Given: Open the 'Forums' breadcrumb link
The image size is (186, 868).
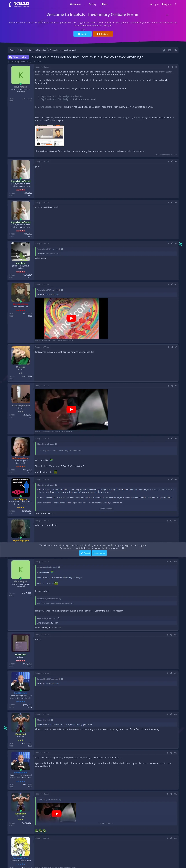Looking at the screenshot, I should click(13, 50).
